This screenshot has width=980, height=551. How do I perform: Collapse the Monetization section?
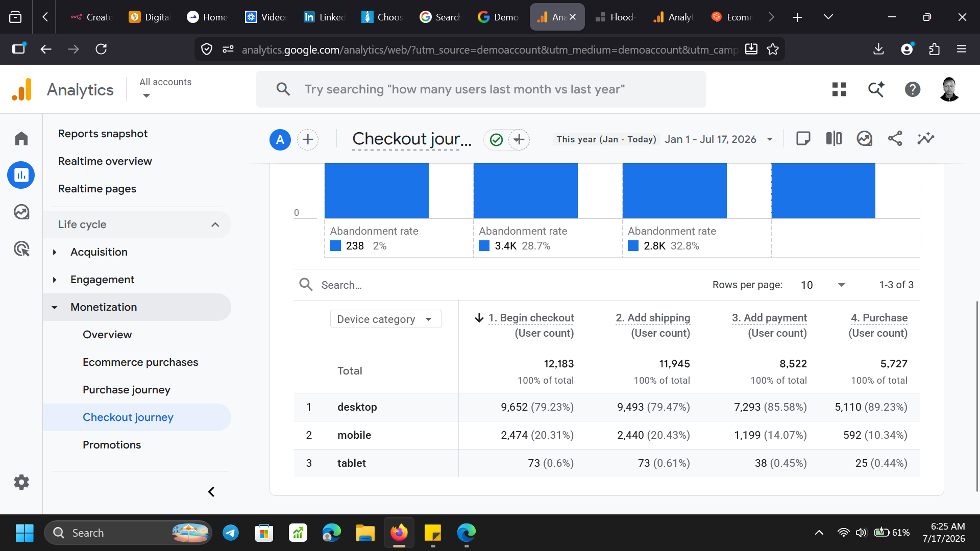[x=55, y=307]
